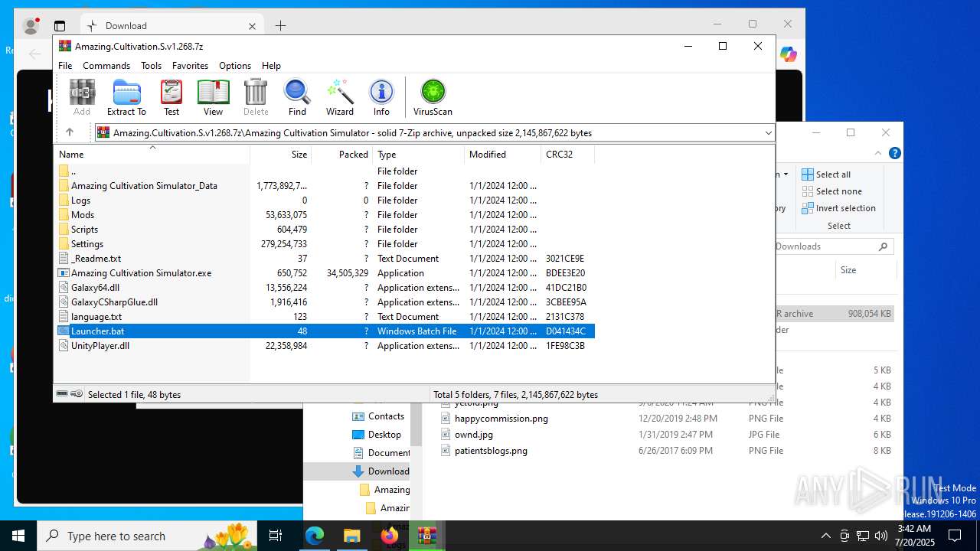Open Microsoft Edge from taskbar
The width and height of the screenshot is (980, 551).
click(x=315, y=536)
